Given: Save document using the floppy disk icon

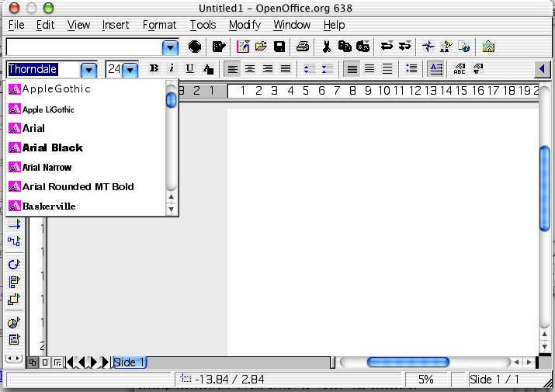Looking at the screenshot, I should [279, 47].
